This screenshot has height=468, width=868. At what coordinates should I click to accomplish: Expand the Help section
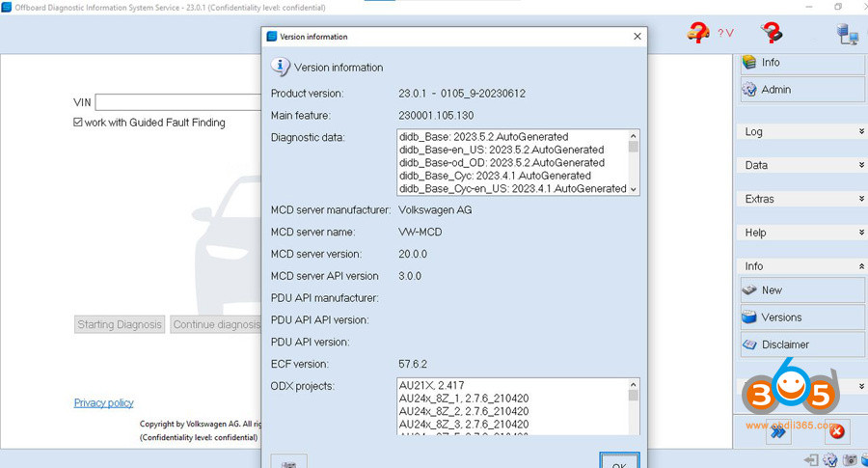point(801,233)
